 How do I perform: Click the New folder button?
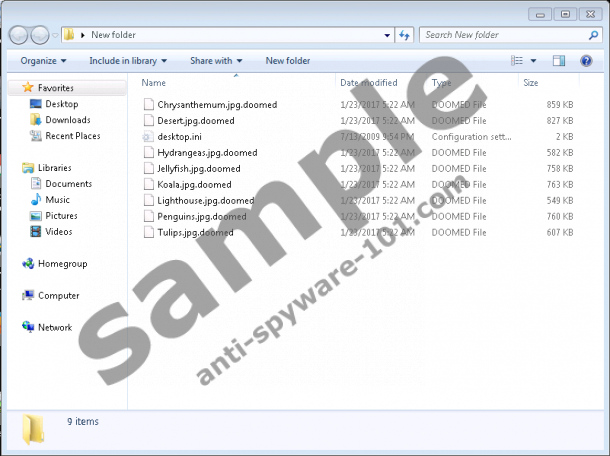[x=287, y=61]
